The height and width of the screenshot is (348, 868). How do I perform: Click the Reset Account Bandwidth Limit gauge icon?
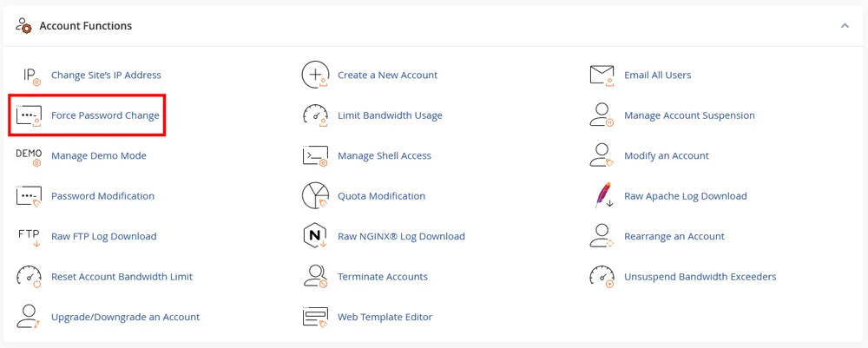tap(29, 277)
